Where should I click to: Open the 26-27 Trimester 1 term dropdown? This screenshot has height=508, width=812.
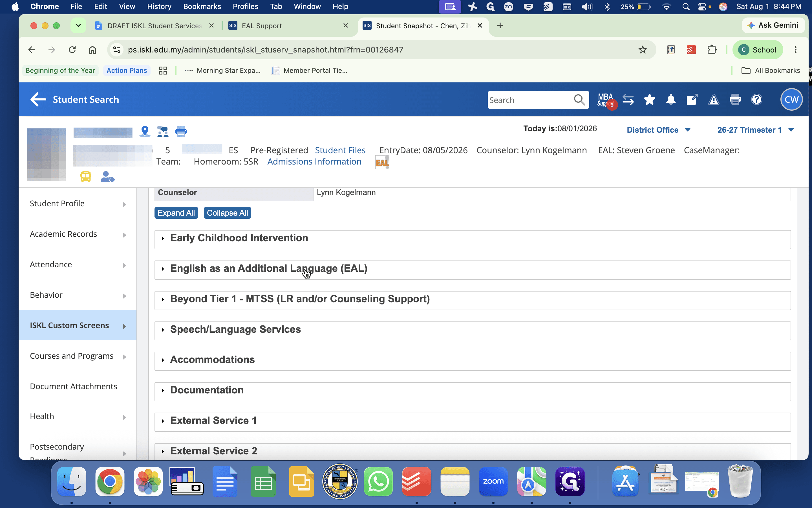click(756, 130)
